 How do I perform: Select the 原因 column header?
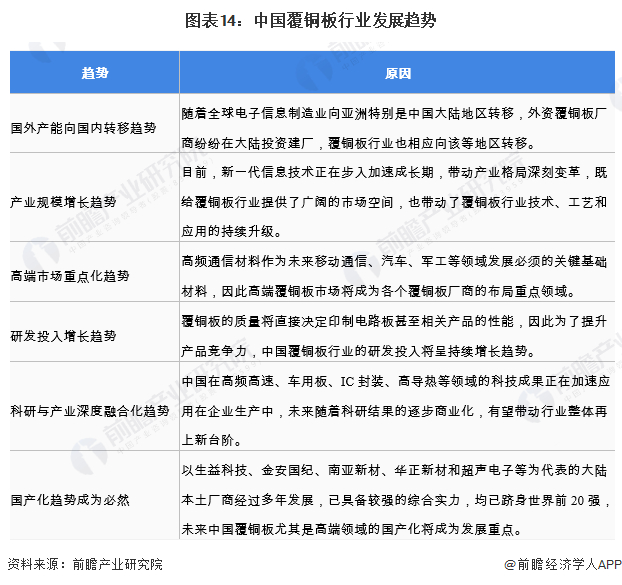pos(397,73)
